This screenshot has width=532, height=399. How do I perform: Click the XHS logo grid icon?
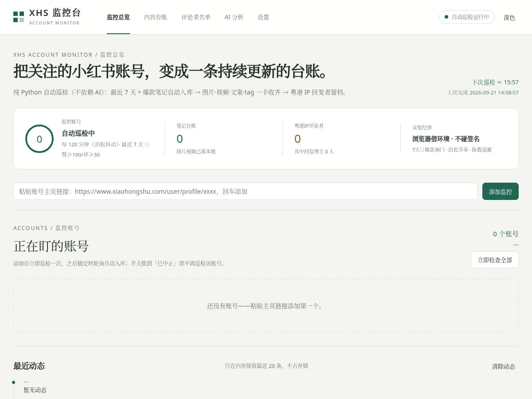pos(19,17)
